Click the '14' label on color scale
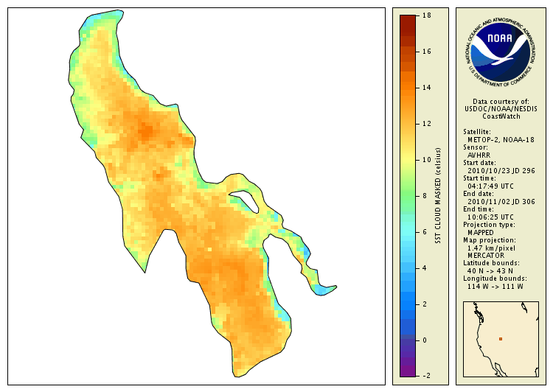The image size is (553, 392). pyautogui.click(x=427, y=88)
